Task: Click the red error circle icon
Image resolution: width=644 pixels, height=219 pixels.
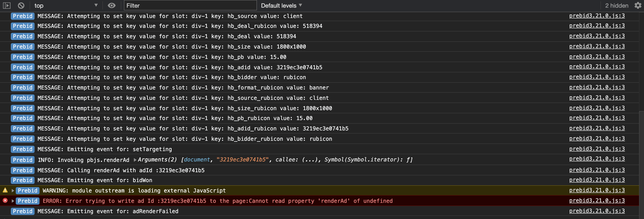Action: [5, 201]
